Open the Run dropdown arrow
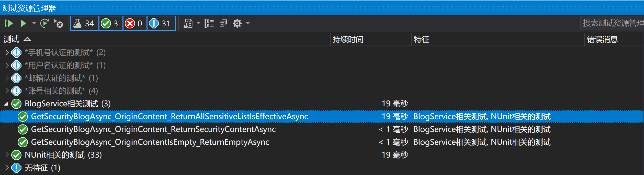This screenshot has height=175, width=644. [34, 24]
